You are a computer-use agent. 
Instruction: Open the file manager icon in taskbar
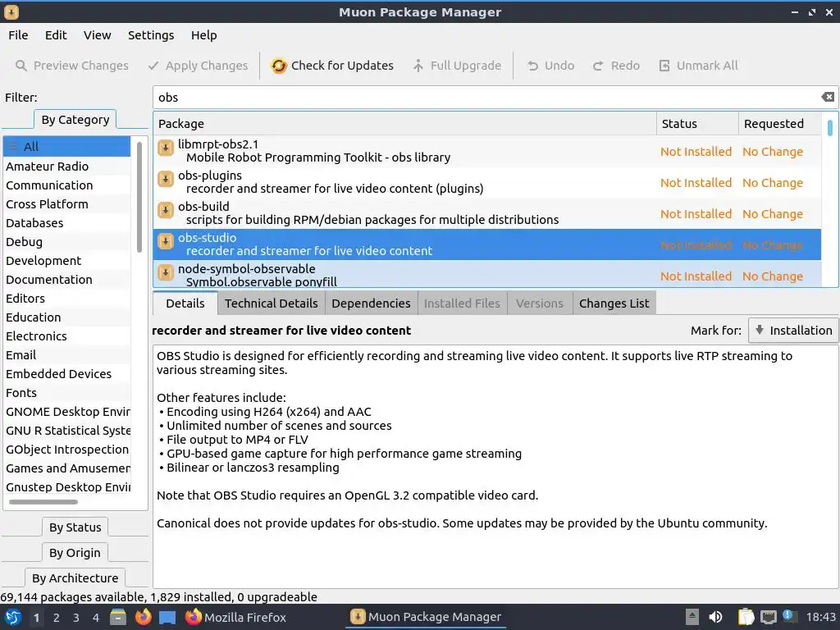point(118,617)
